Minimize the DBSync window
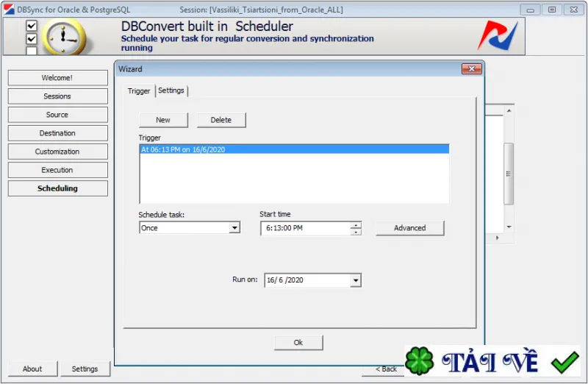The width and height of the screenshot is (588, 384). coord(530,10)
